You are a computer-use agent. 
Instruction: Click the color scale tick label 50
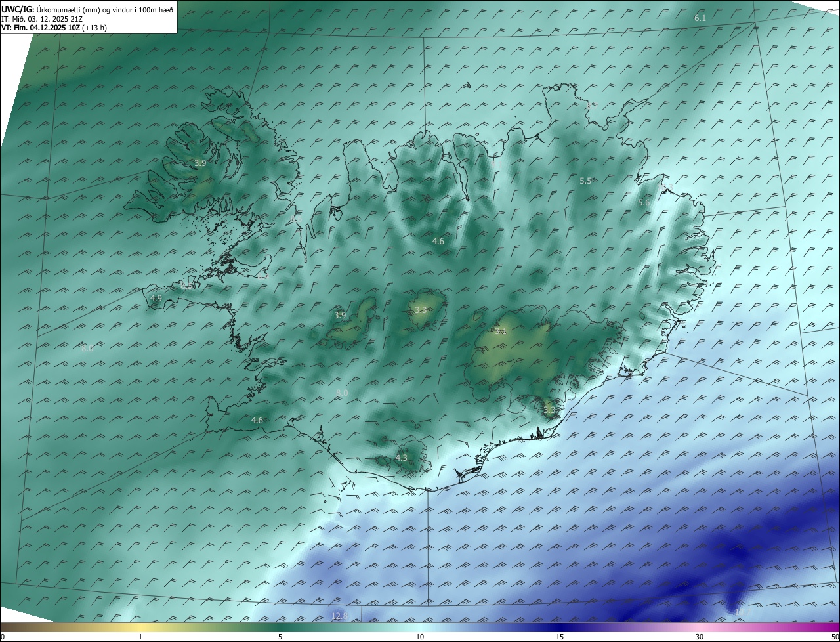point(835,637)
